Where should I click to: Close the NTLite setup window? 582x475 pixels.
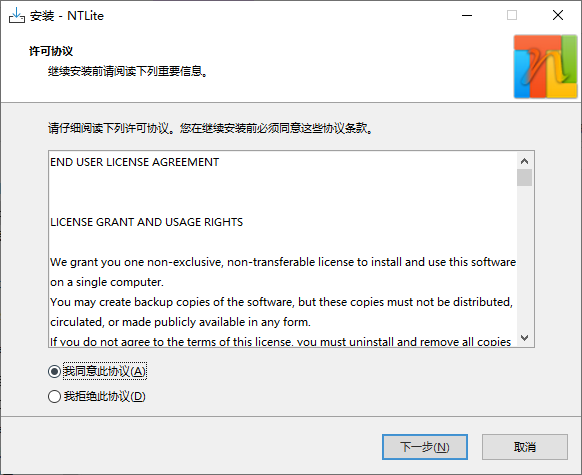click(x=558, y=16)
